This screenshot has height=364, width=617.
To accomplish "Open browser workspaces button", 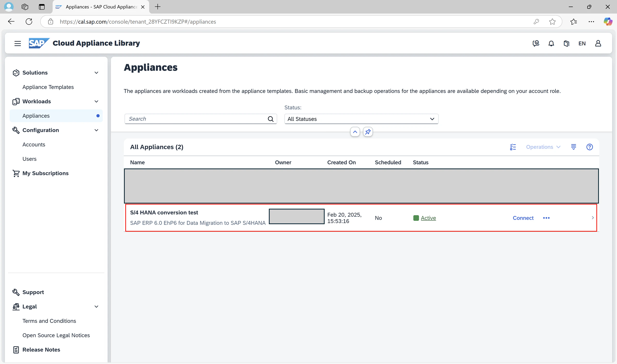I will [x=25, y=7].
